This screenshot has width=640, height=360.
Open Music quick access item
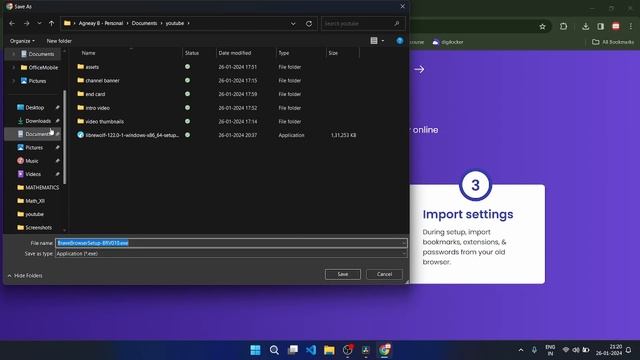(x=32, y=161)
